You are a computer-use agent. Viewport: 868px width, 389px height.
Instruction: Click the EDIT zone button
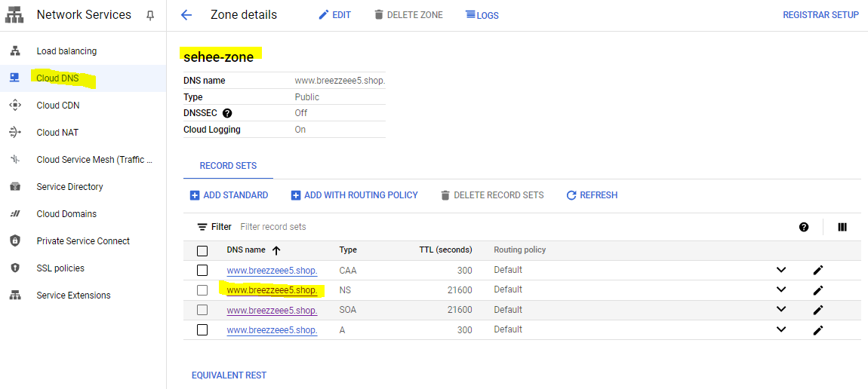pyautogui.click(x=335, y=15)
